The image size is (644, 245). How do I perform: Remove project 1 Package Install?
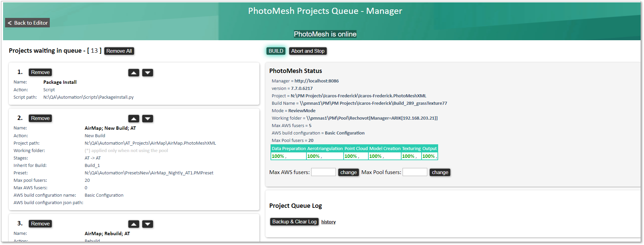point(40,72)
